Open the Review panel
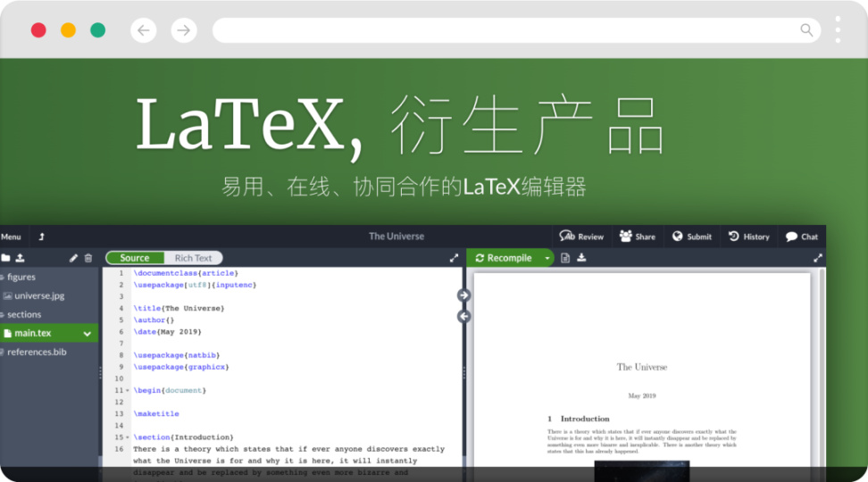Viewport: 868px width, 482px height. pos(581,237)
